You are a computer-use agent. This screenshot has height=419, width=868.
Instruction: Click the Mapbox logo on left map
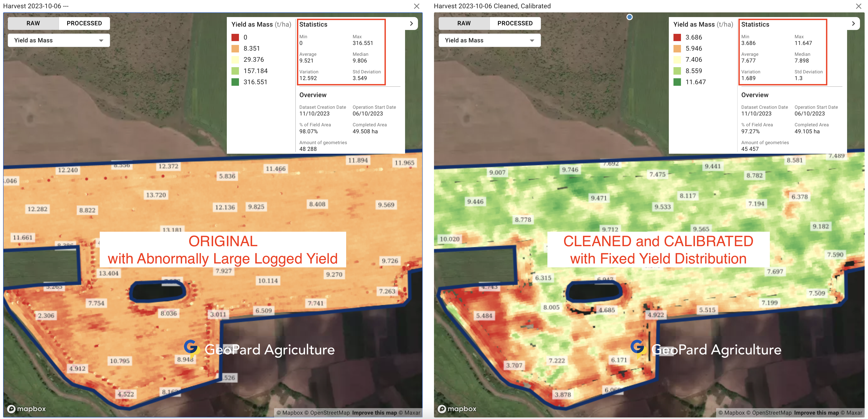pos(27,409)
